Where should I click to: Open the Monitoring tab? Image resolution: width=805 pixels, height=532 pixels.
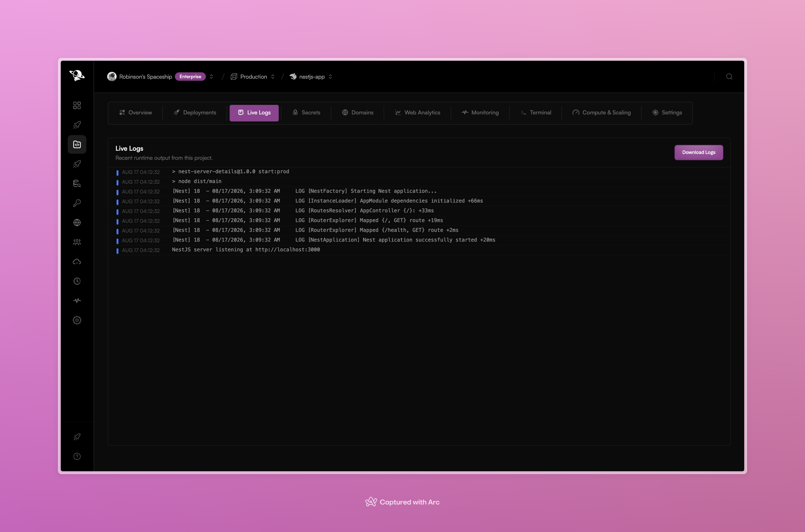point(480,113)
